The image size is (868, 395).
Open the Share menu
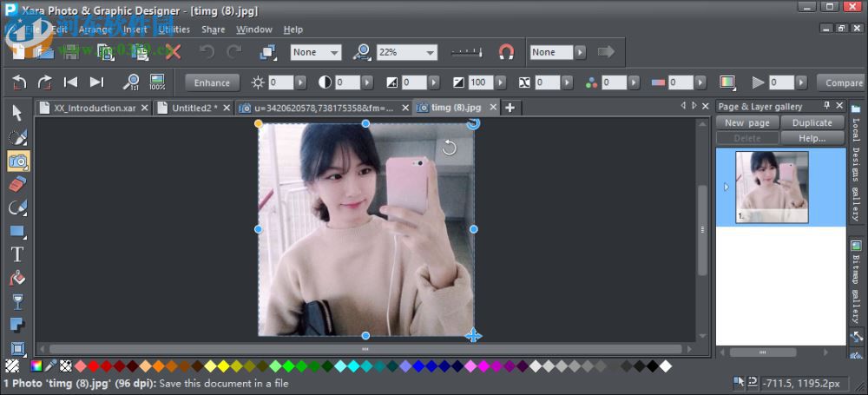(x=214, y=30)
